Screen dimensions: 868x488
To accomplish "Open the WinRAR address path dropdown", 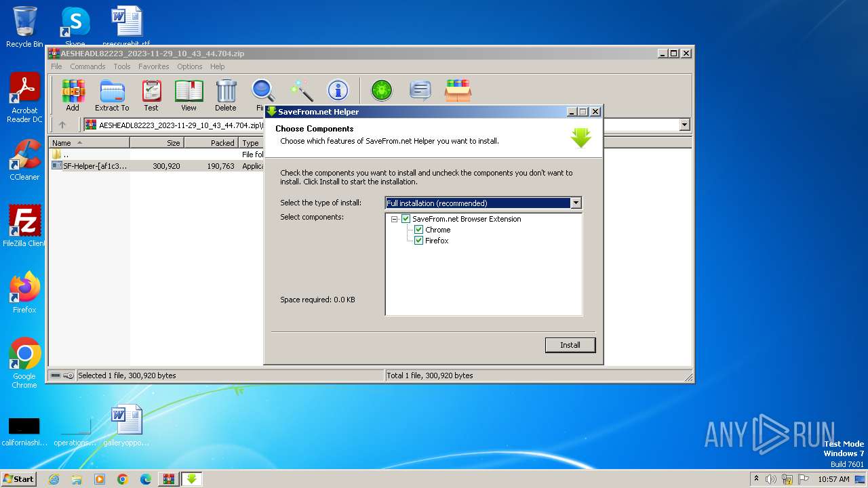I will [684, 125].
